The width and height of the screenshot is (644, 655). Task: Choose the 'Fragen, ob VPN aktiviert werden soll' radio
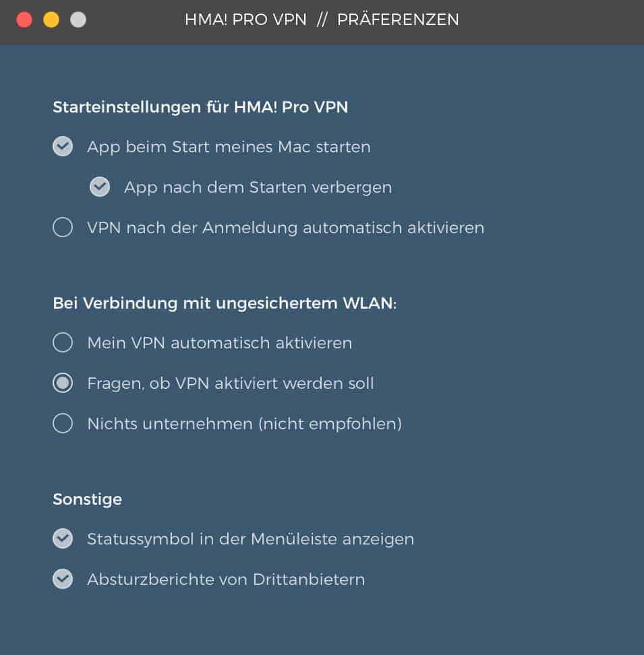(63, 383)
